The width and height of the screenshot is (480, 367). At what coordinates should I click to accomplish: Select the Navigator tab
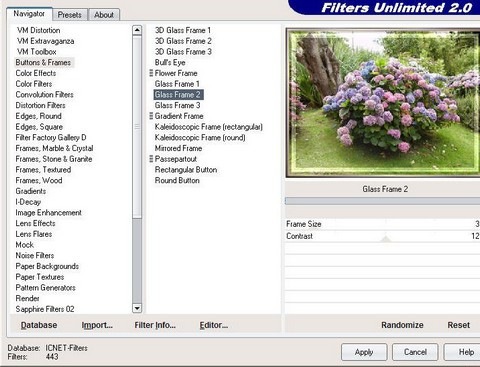coord(29,14)
